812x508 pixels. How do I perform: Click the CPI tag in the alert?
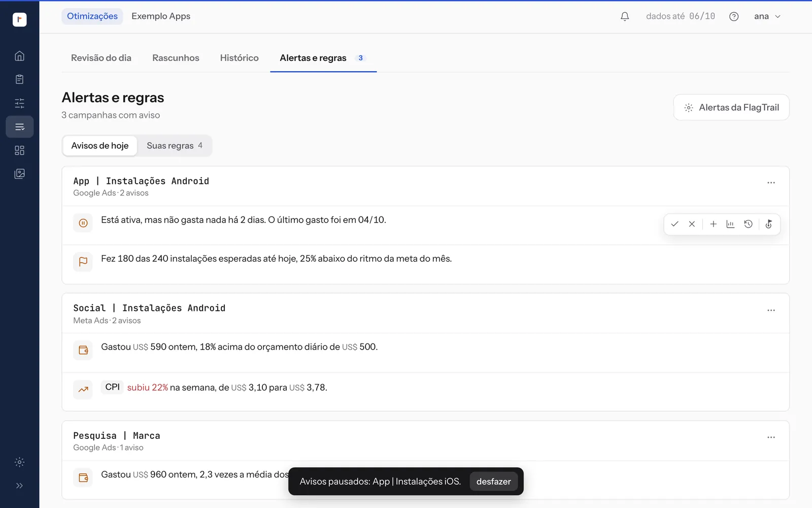coord(112,387)
